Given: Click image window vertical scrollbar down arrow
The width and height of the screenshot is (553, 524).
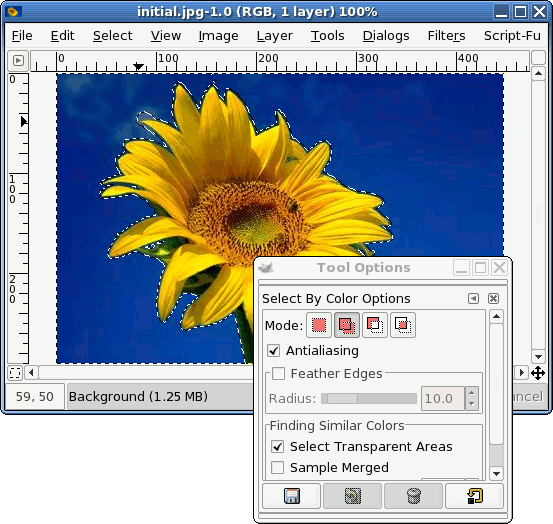Looking at the screenshot, I should coord(538,357).
